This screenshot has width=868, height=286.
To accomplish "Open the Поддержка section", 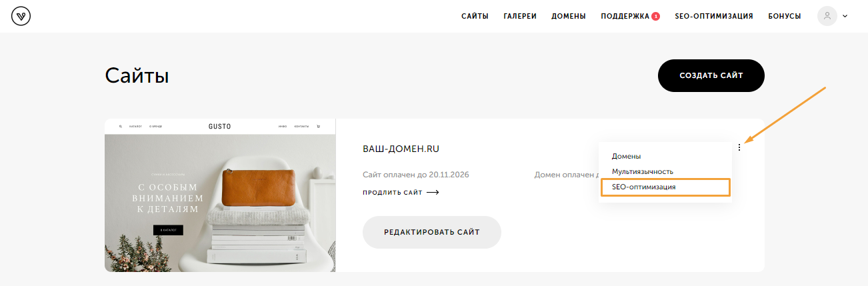I will [x=625, y=16].
